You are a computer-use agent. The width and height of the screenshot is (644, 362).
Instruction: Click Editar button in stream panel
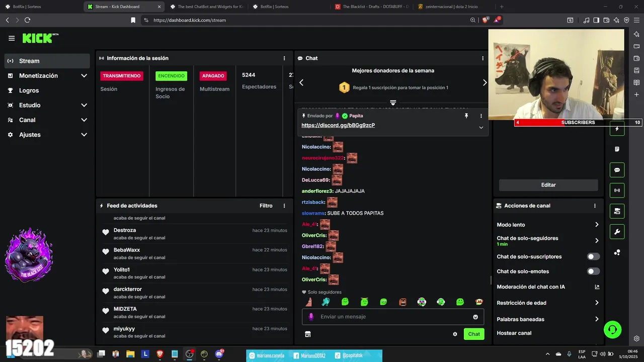pyautogui.click(x=548, y=185)
